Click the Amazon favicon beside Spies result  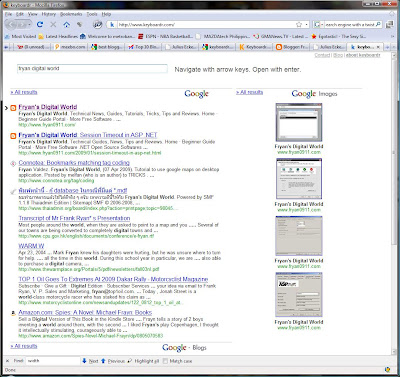13,313
